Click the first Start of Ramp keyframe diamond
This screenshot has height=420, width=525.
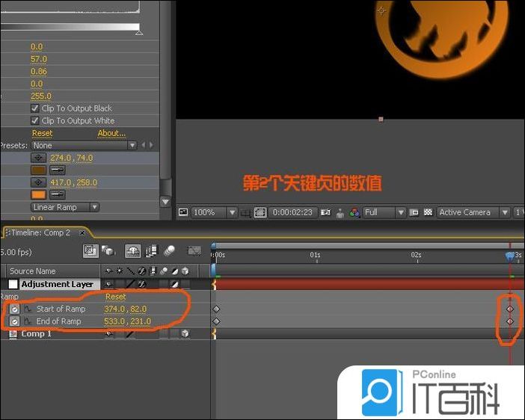216,309
